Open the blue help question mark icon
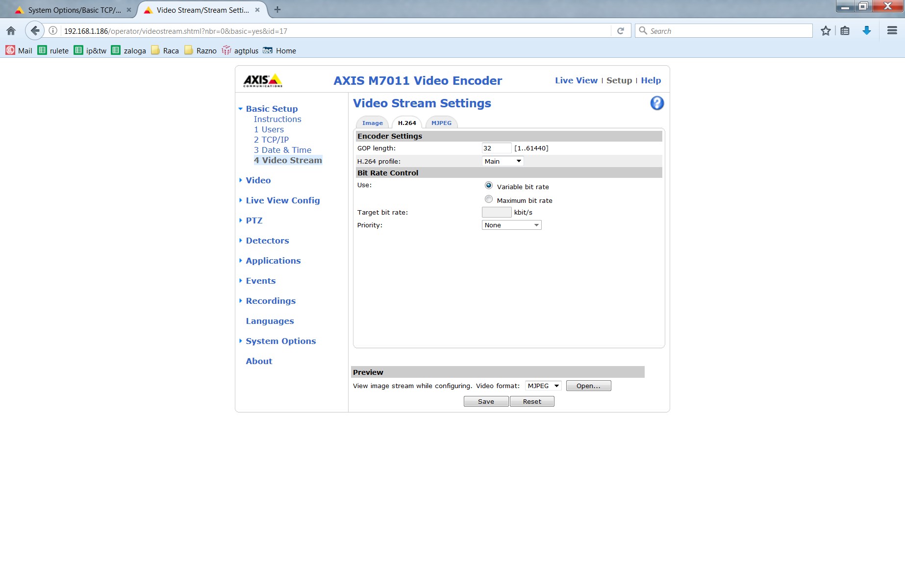Image resolution: width=905 pixels, height=588 pixels. pos(657,103)
